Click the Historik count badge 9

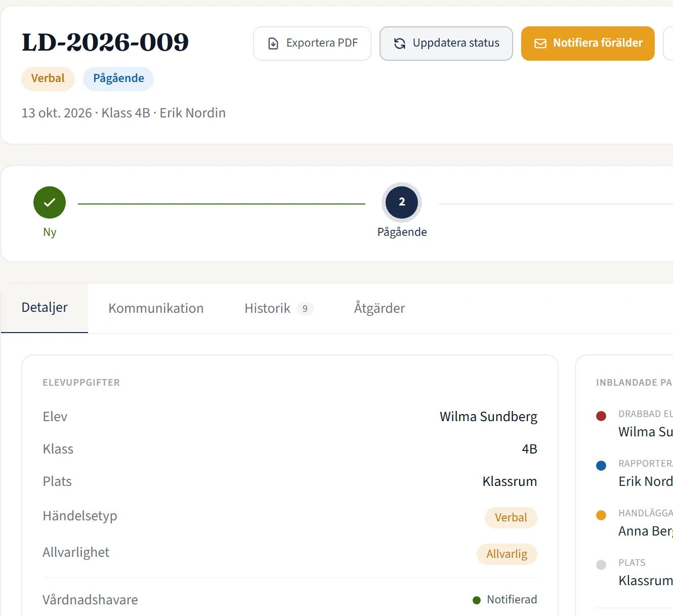point(305,309)
